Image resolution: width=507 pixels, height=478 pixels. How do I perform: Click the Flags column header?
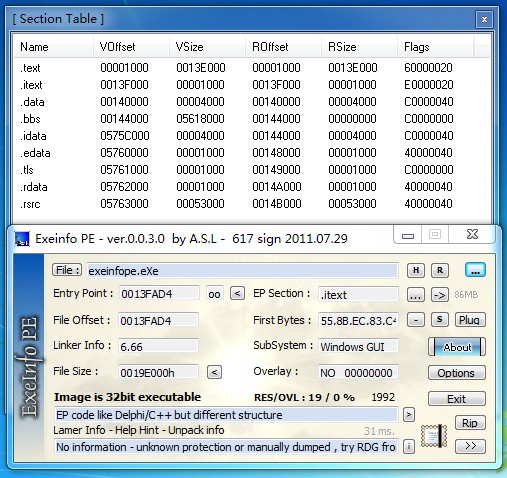435,47
